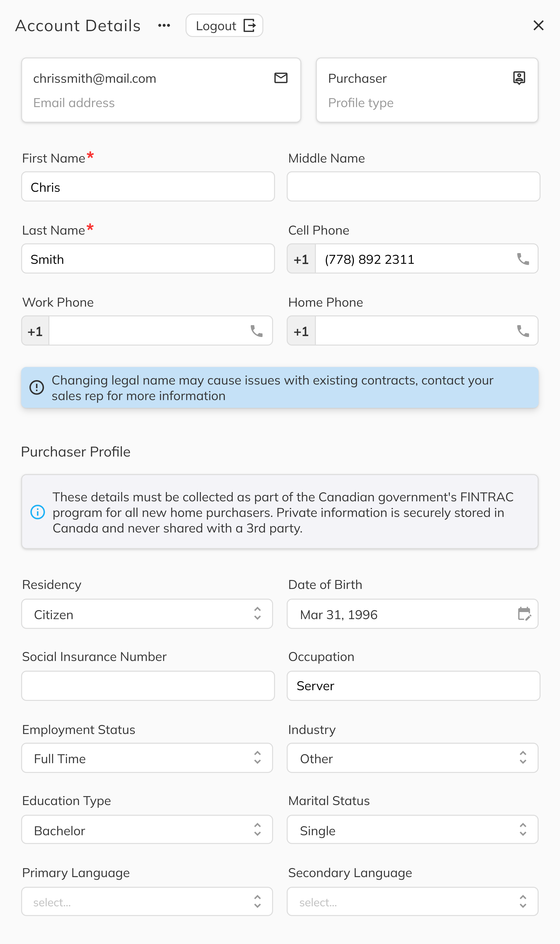Click the Profile type contact card icon
560x944 pixels.
click(519, 78)
